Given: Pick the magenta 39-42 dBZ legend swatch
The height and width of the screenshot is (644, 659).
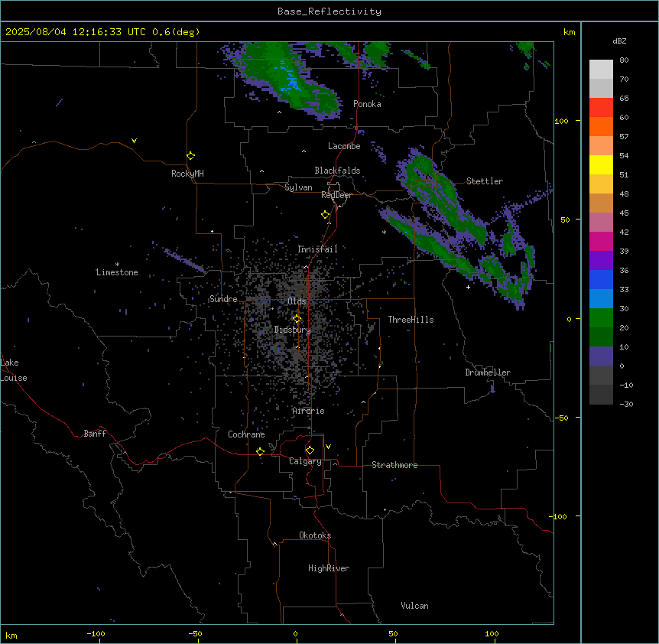Looking at the screenshot, I should click(601, 241).
